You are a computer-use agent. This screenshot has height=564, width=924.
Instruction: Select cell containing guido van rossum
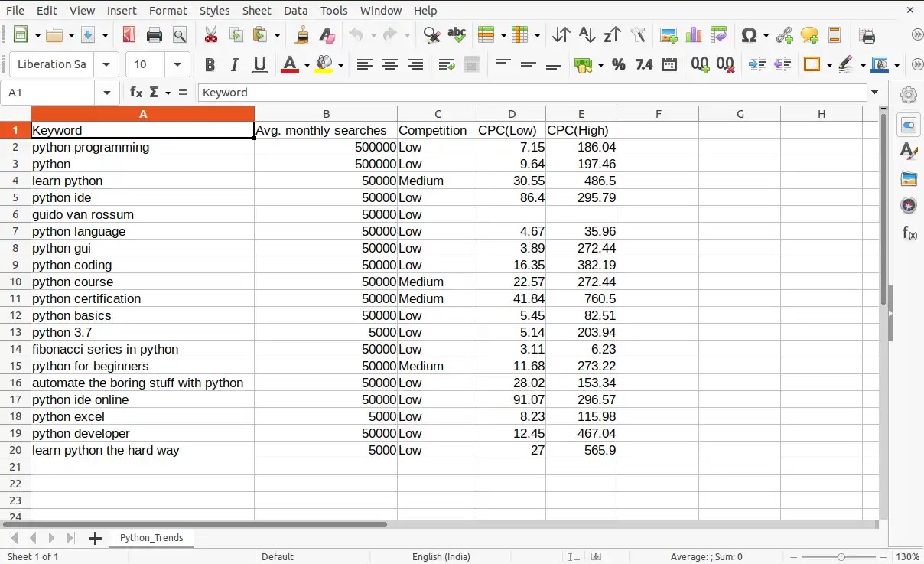[x=142, y=214]
